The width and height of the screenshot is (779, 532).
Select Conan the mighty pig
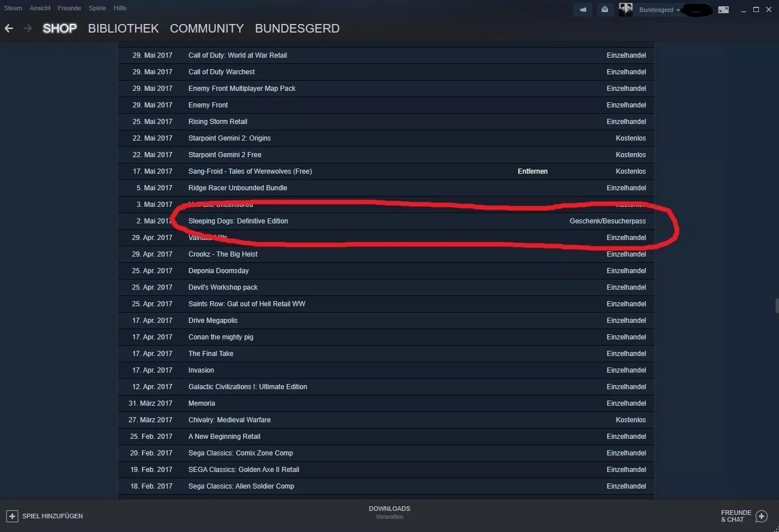click(x=221, y=337)
